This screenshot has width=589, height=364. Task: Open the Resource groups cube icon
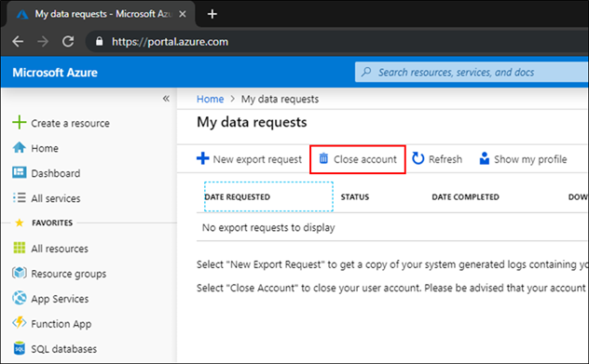pyautogui.click(x=20, y=273)
